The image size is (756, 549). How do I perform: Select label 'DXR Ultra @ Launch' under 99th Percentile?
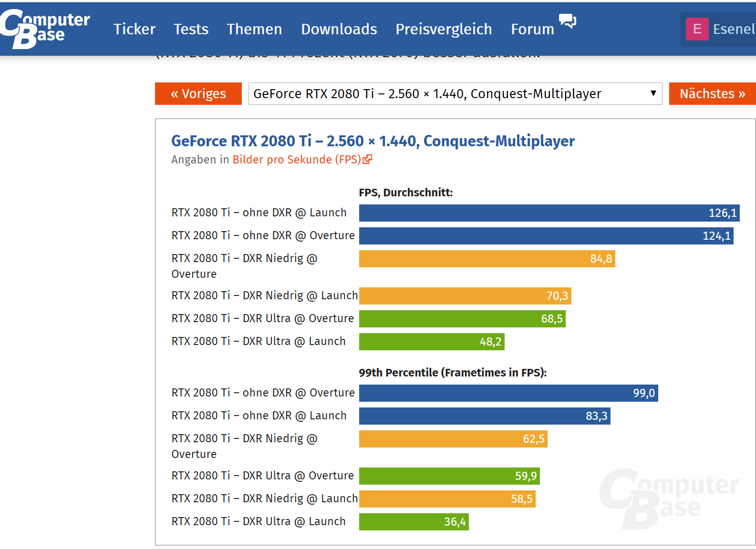[259, 521]
